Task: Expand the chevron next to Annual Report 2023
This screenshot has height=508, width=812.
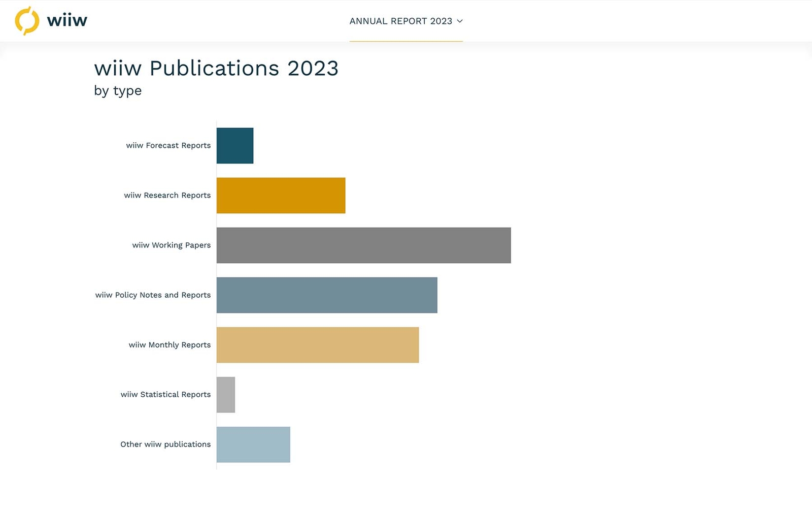Action: click(x=460, y=21)
